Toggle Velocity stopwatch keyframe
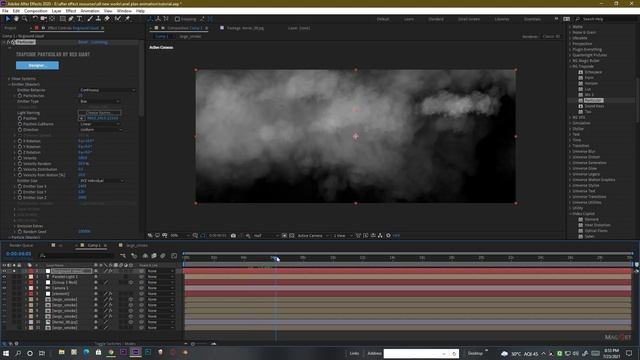Screen dimensions: 640x360 click(20, 158)
